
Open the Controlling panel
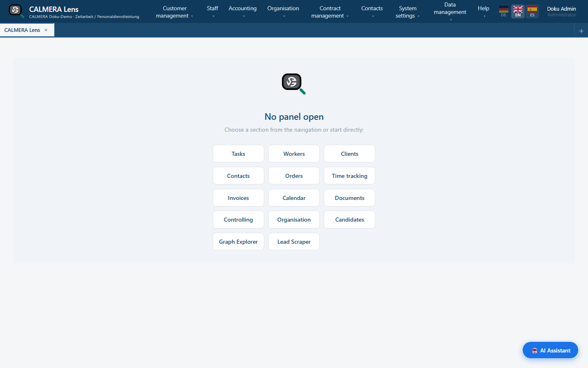238,220
